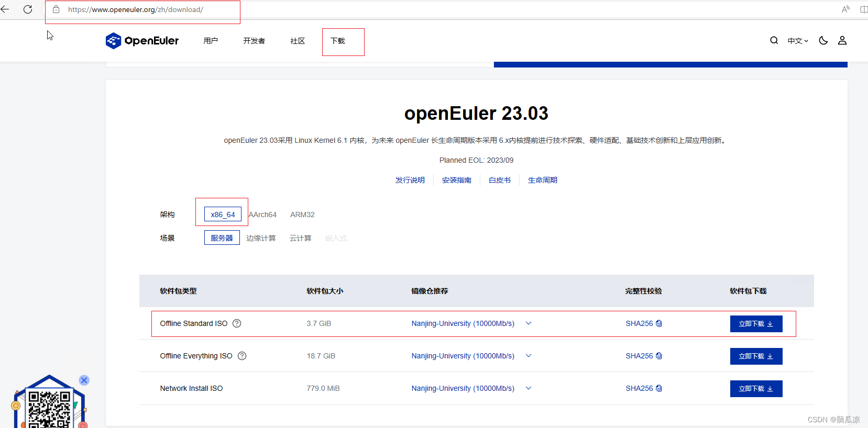The image size is (868, 428).
Task: Click the 18.7 GiB size cell
Action: pyautogui.click(x=321, y=356)
